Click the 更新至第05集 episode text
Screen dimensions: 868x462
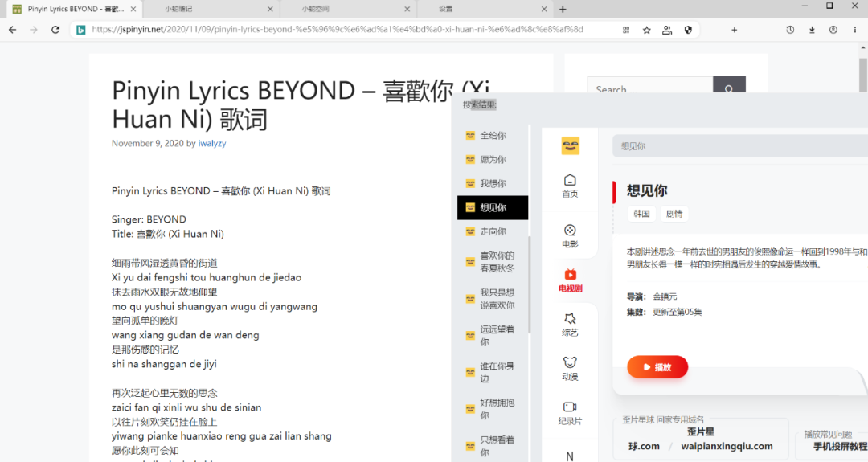[678, 312]
